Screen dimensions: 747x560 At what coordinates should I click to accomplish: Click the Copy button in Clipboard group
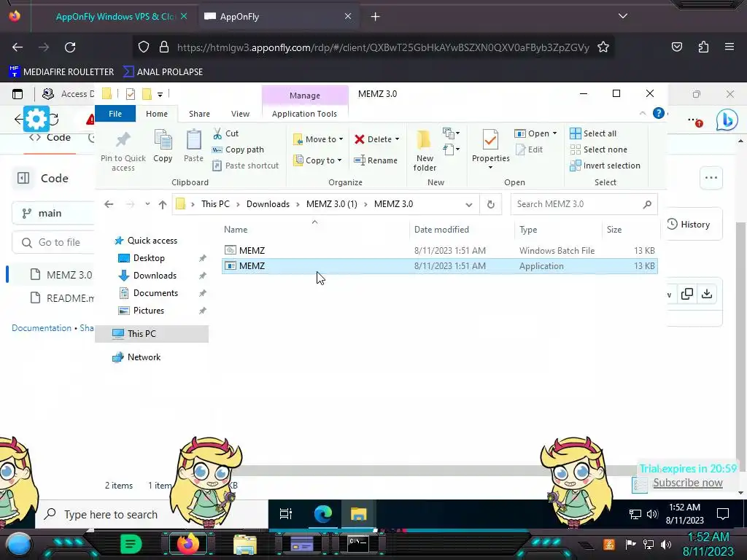163,146
